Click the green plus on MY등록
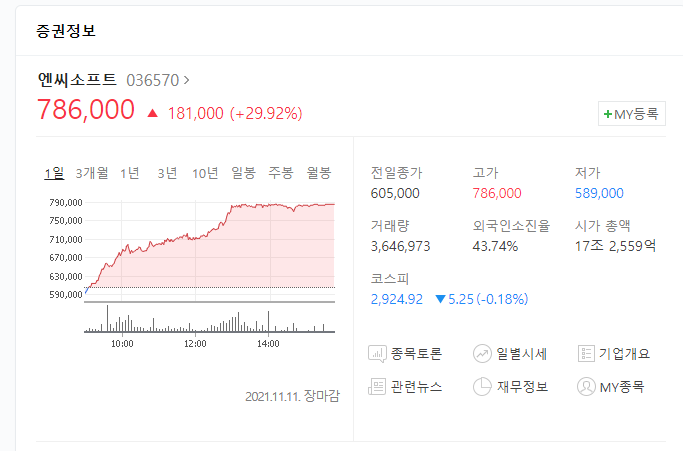 tap(608, 114)
